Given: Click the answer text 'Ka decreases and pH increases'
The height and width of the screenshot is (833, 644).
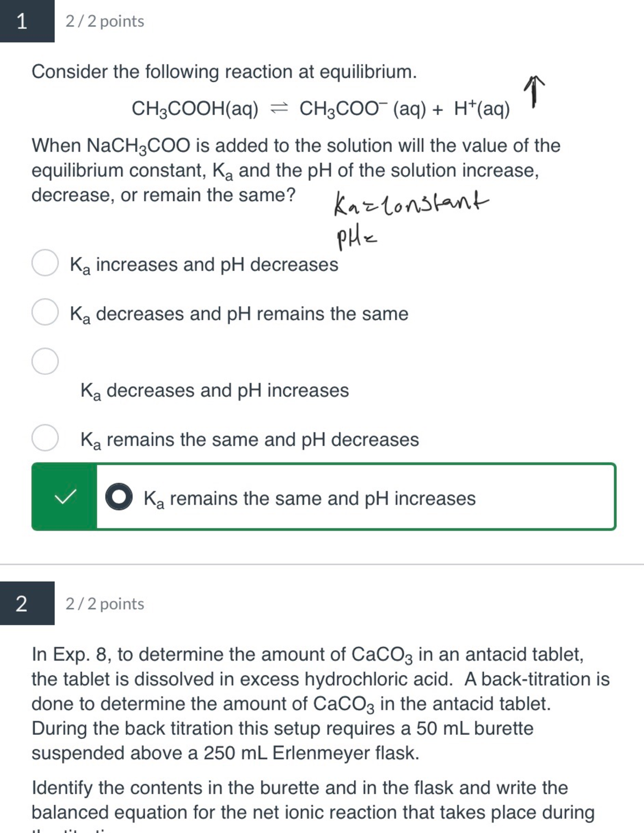Looking at the screenshot, I should 215,390.
